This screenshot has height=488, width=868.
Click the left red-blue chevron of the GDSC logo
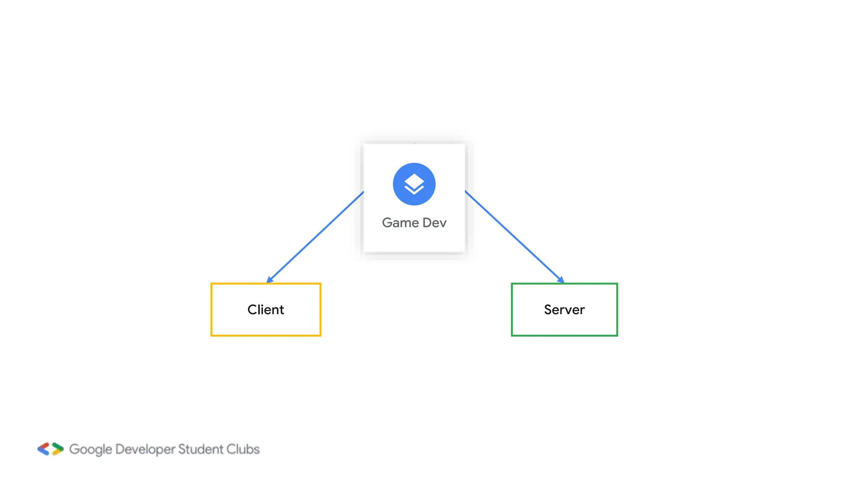pyautogui.click(x=44, y=449)
